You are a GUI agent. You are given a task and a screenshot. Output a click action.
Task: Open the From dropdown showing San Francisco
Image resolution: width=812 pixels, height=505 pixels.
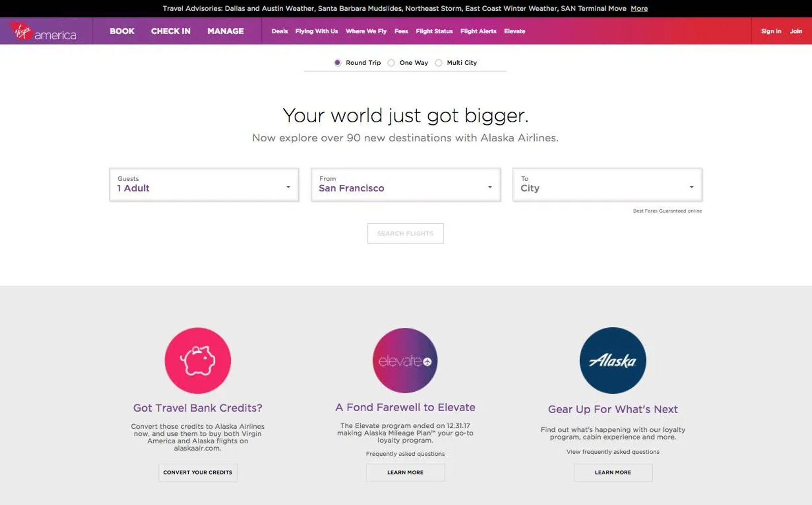click(x=405, y=185)
